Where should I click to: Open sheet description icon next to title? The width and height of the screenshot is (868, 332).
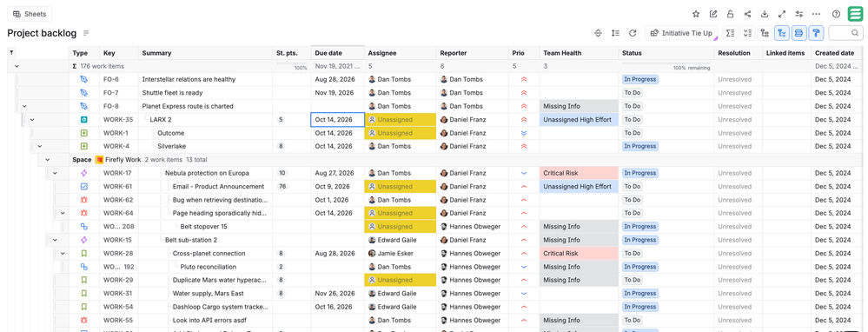click(x=86, y=33)
